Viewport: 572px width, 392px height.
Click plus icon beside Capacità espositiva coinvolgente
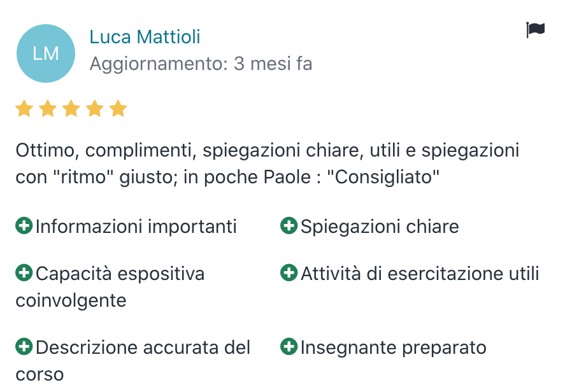pyautogui.click(x=24, y=273)
